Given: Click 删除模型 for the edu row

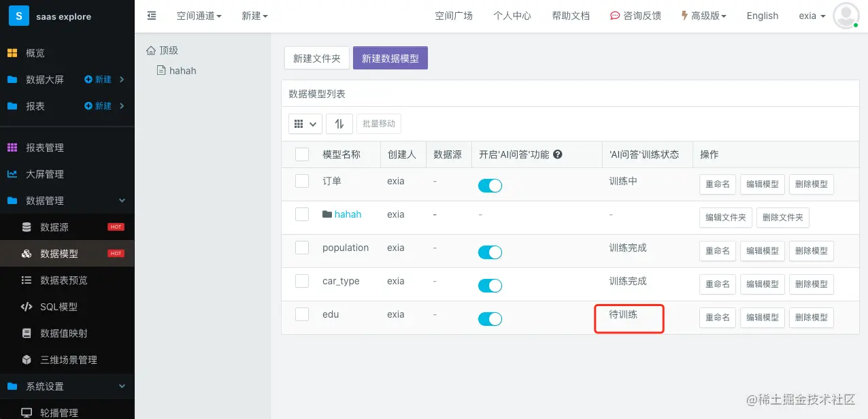Looking at the screenshot, I should pyautogui.click(x=812, y=318).
